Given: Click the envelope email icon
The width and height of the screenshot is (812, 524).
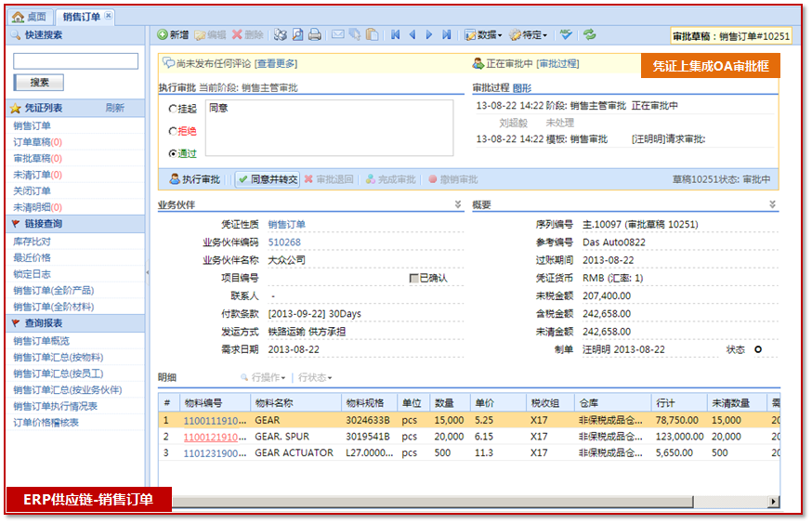Looking at the screenshot, I should (337, 34).
